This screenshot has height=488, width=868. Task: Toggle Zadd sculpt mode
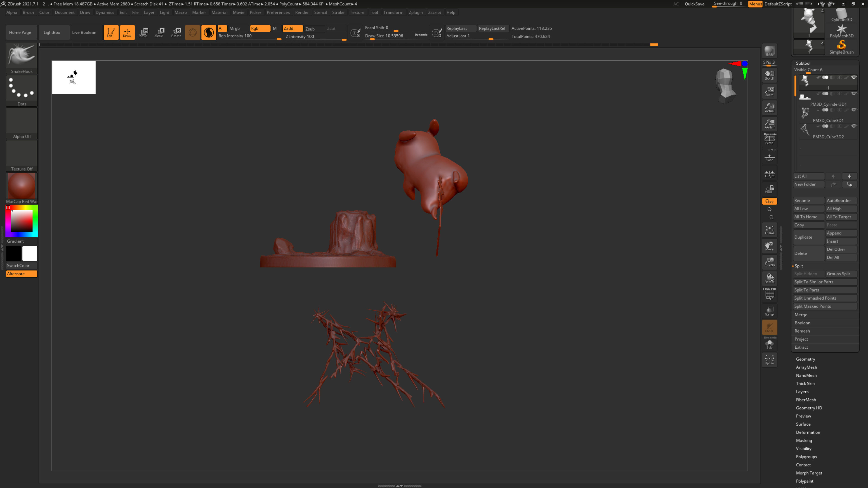[x=292, y=28]
